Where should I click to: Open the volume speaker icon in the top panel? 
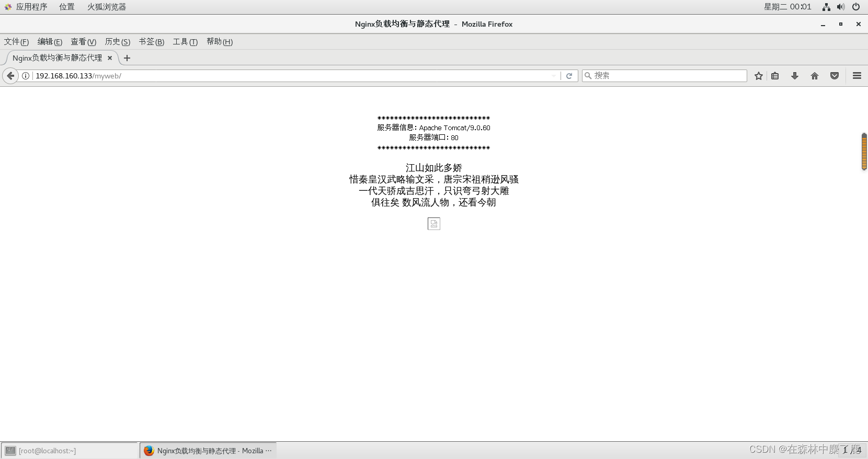pos(841,7)
